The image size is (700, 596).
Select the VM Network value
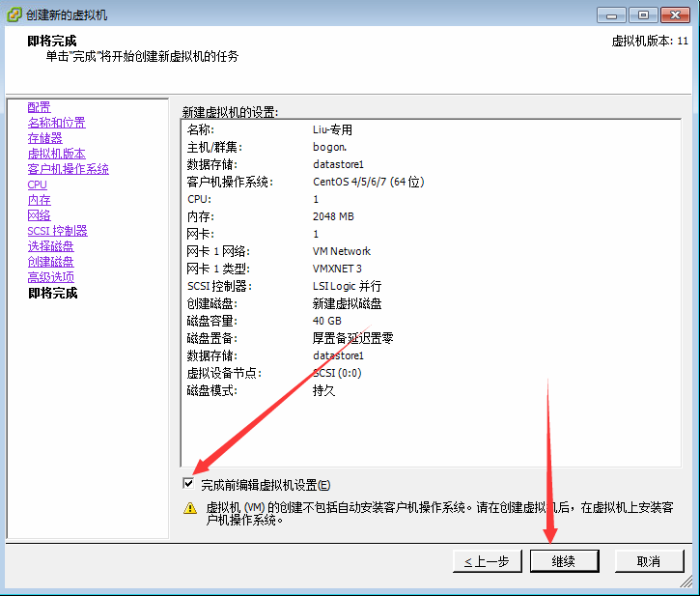pos(342,251)
